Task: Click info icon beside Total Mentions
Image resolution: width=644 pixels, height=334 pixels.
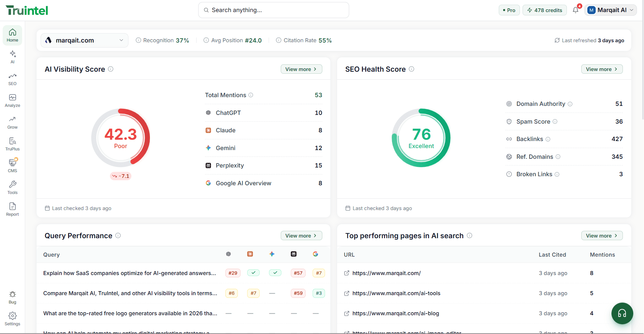Action: click(x=251, y=95)
